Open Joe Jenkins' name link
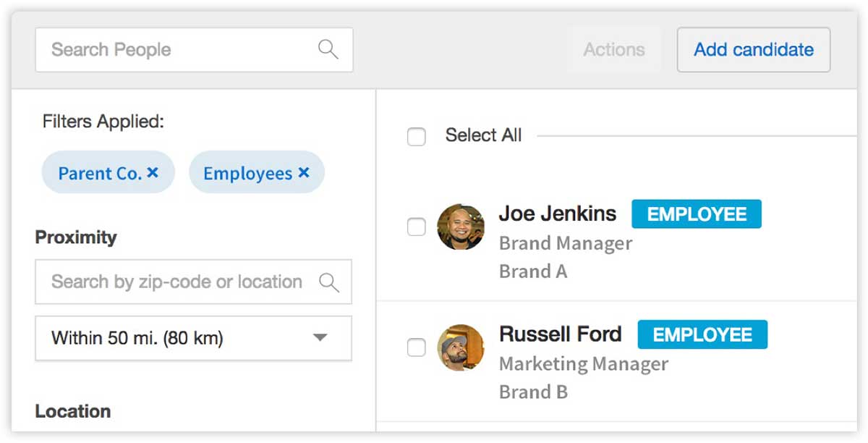868x443 pixels. 557,214
